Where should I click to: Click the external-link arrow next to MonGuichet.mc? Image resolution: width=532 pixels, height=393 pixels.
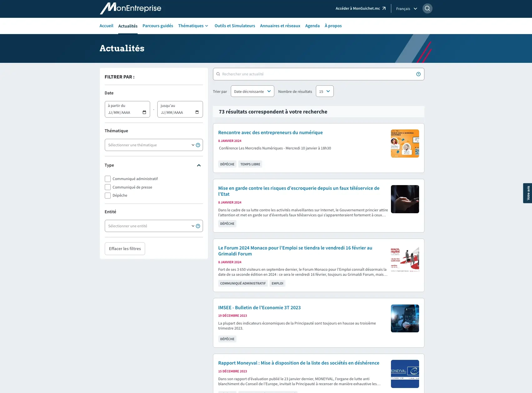(x=384, y=8)
